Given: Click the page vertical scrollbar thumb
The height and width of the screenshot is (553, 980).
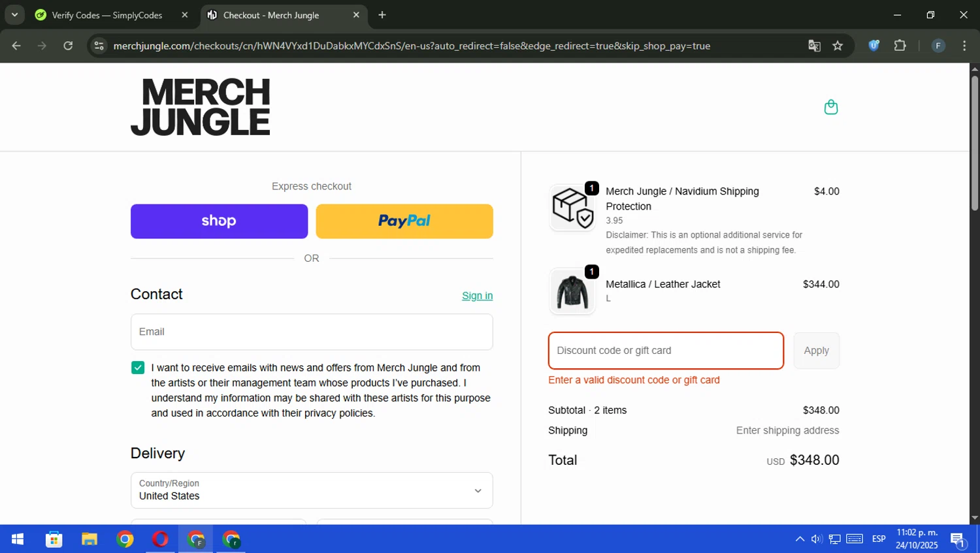Looking at the screenshot, I should pyautogui.click(x=975, y=144).
